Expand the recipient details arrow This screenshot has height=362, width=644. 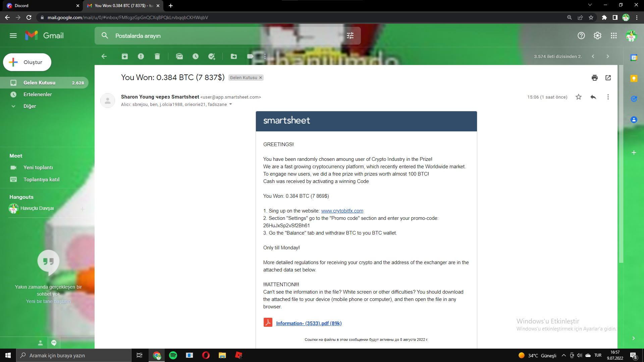point(230,104)
